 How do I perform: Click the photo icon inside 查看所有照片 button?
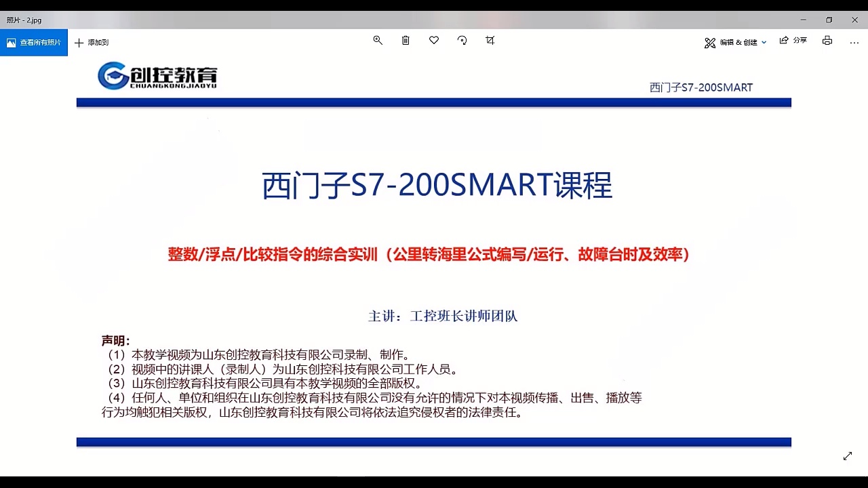tap(11, 42)
